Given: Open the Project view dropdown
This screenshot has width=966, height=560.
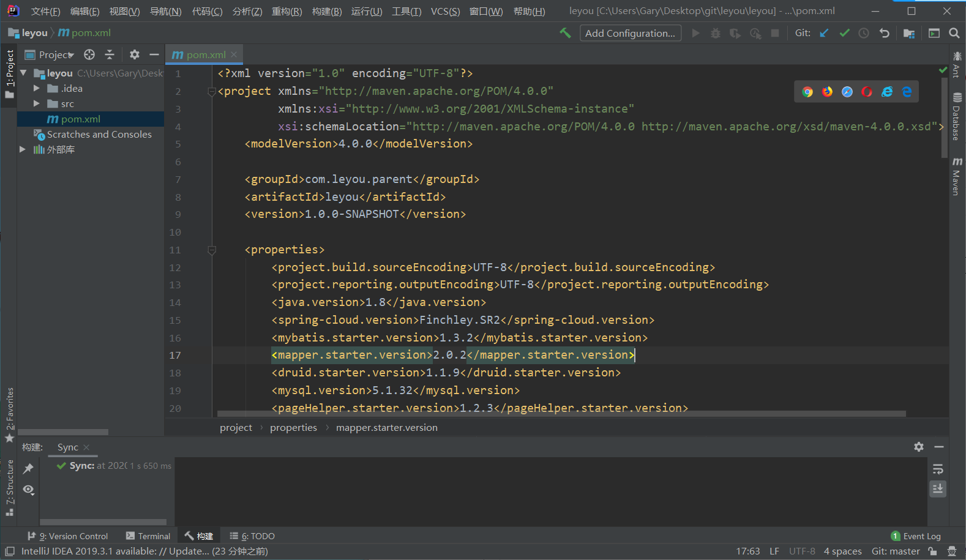Looking at the screenshot, I should (50, 54).
